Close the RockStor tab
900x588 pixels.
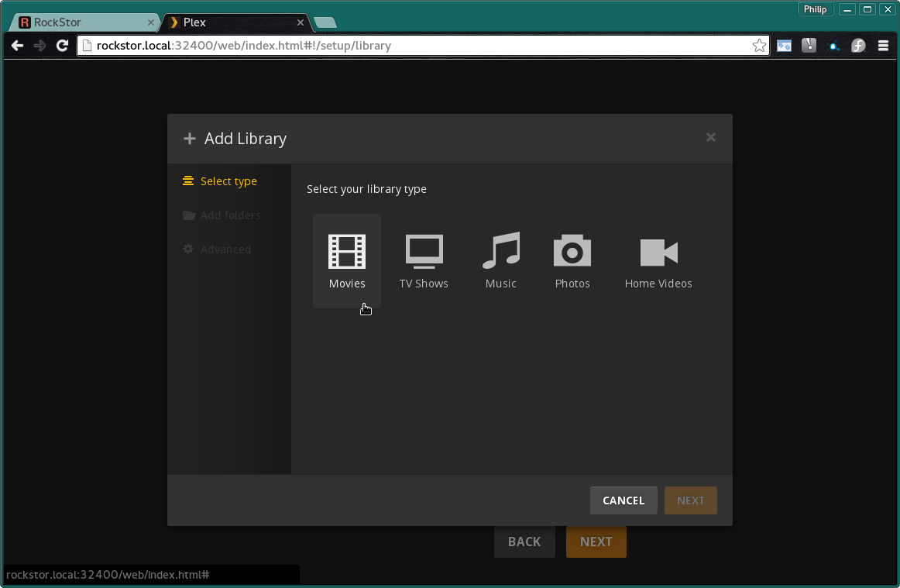[x=151, y=22]
